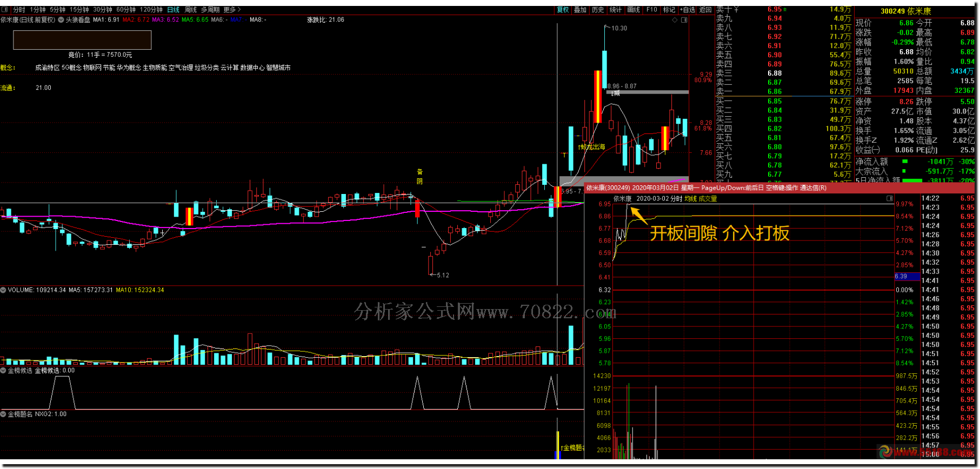Click the red MA2 indicator label
This screenshot has width=980, height=469.
pos(136,19)
